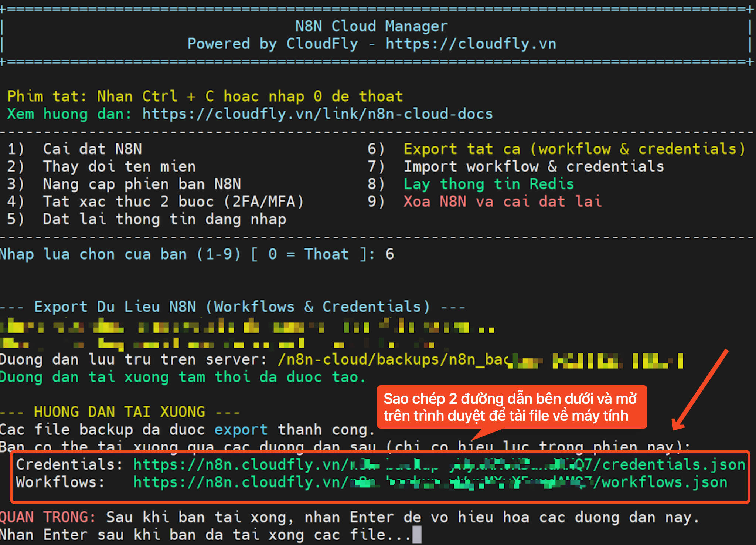Click option 7 'Import workflow & credentials'
756x545 pixels.
coord(534,166)
